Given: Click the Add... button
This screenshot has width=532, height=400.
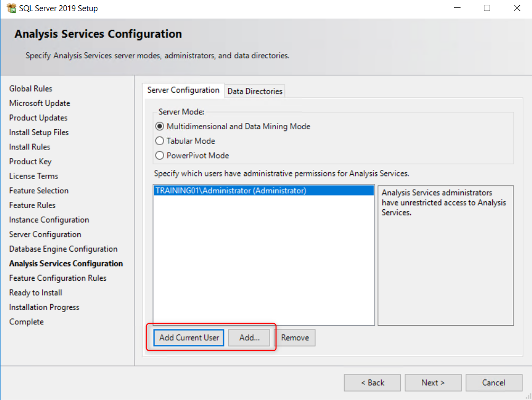Looking at the screenshot, I should (249, 338).
